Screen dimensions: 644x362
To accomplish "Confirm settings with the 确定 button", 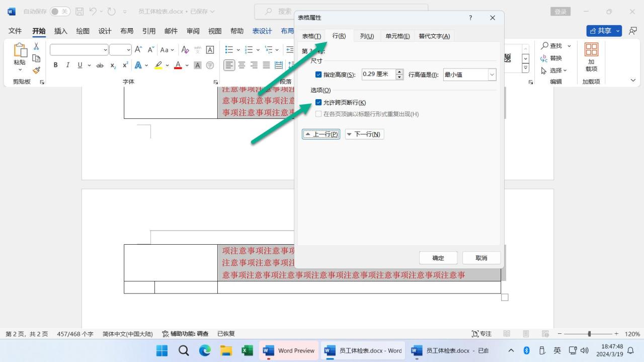I will pyautogui.click(x=437, y=257).
